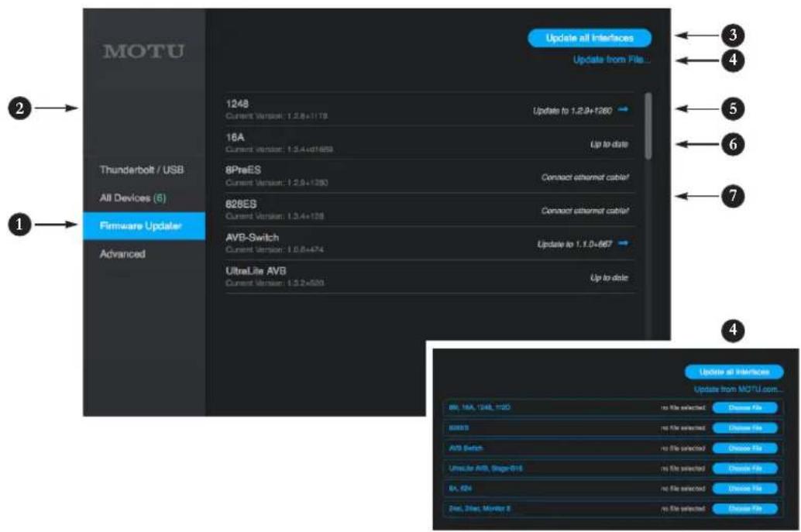This screenshot has width=801, height=532.
Task: Click the UltraLite AVB, Stage-B16 row label
Action: pos(485,469)
